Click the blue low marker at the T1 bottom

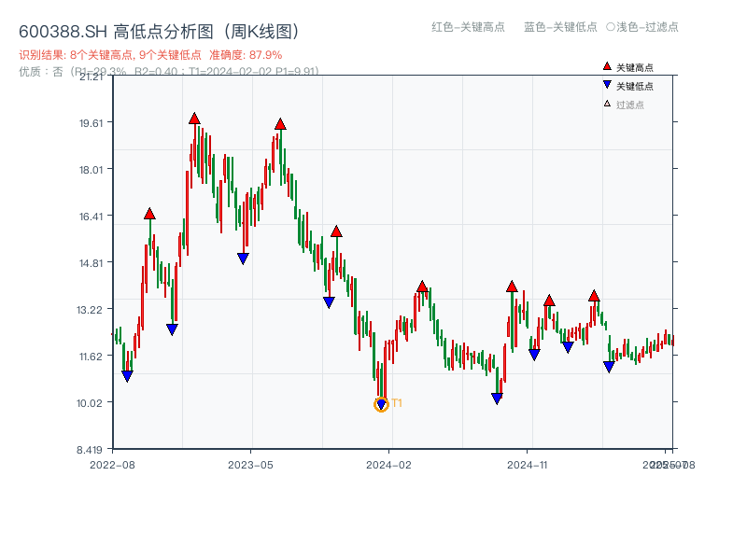pyautogui.click(x=381, y=403)
